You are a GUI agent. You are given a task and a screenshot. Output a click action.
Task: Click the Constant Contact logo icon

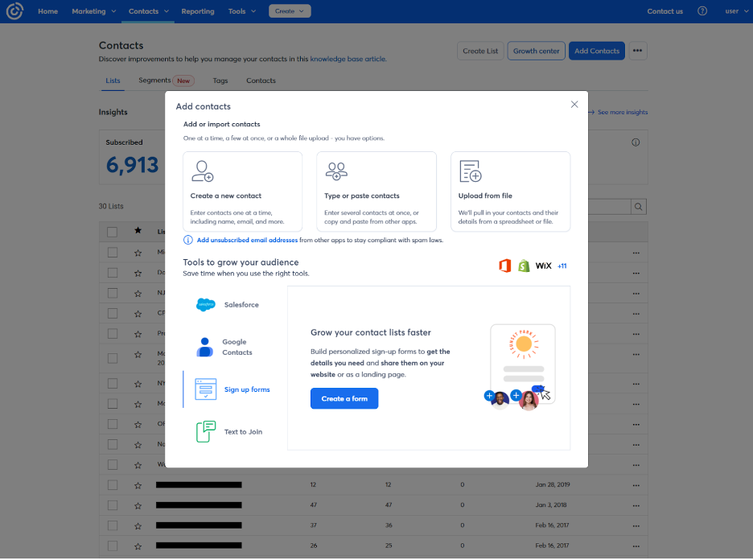point(14,11)
